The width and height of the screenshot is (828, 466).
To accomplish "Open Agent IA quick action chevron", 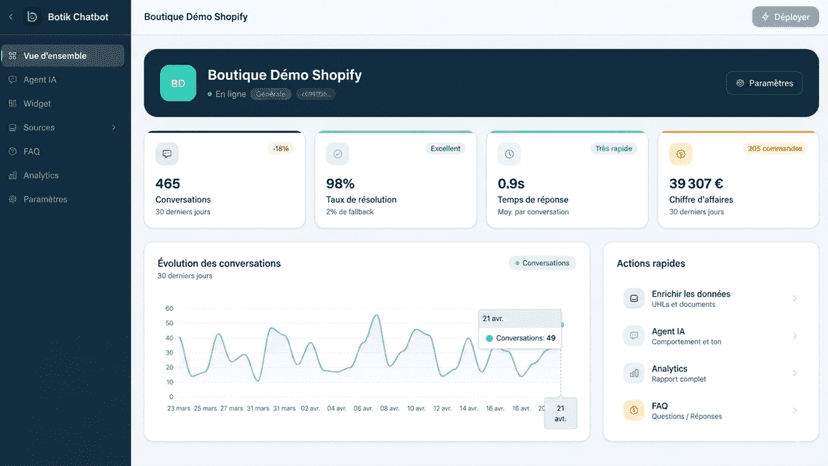I will point(794,336).
